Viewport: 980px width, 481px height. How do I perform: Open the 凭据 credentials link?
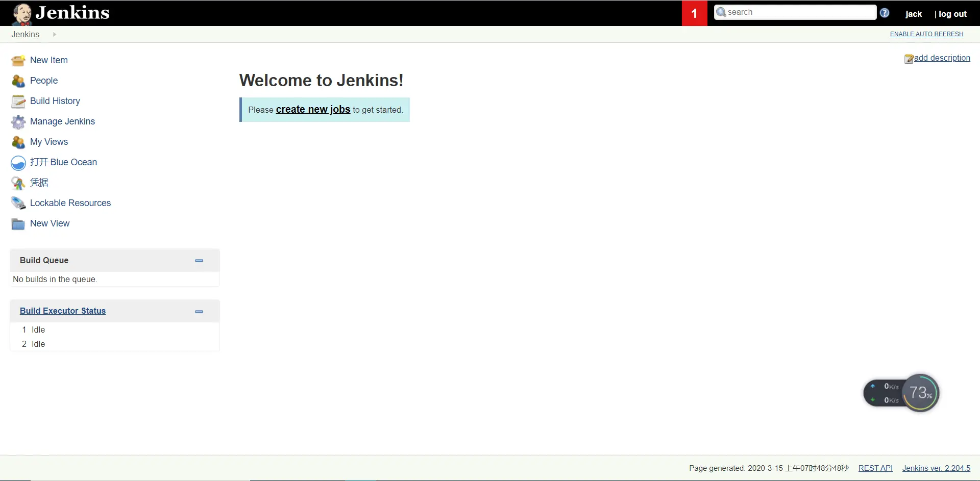coord(39,183)
